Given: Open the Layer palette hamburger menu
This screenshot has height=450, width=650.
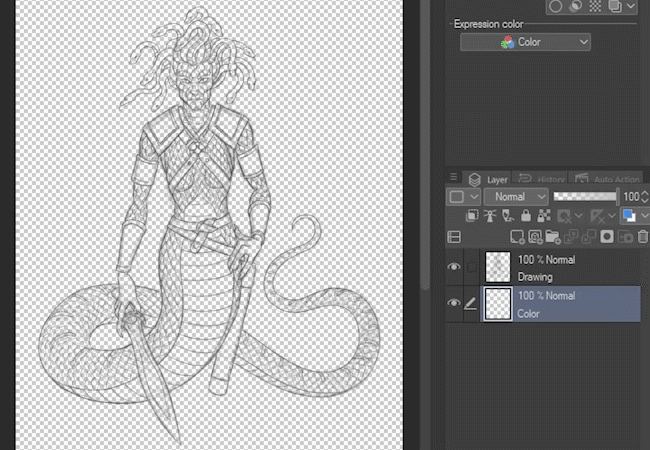Looking at the screenshot, I should coord(454,177).
